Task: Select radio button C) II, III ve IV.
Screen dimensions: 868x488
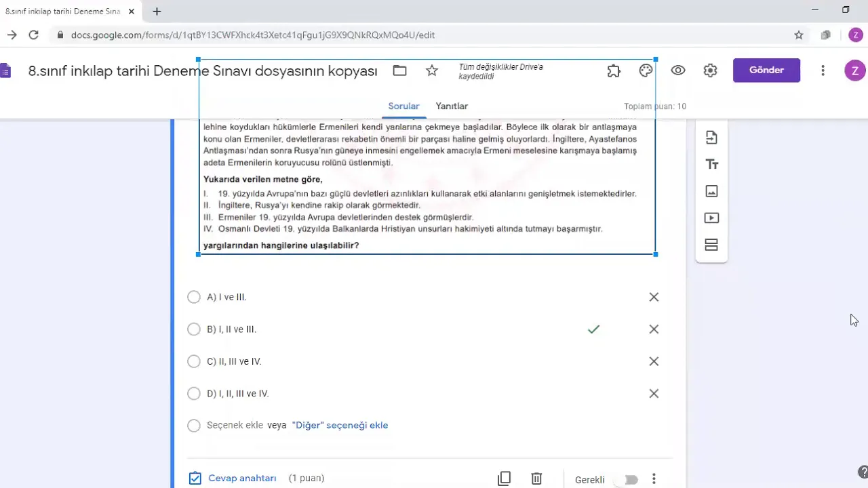Action: click(x=194, y=361)
